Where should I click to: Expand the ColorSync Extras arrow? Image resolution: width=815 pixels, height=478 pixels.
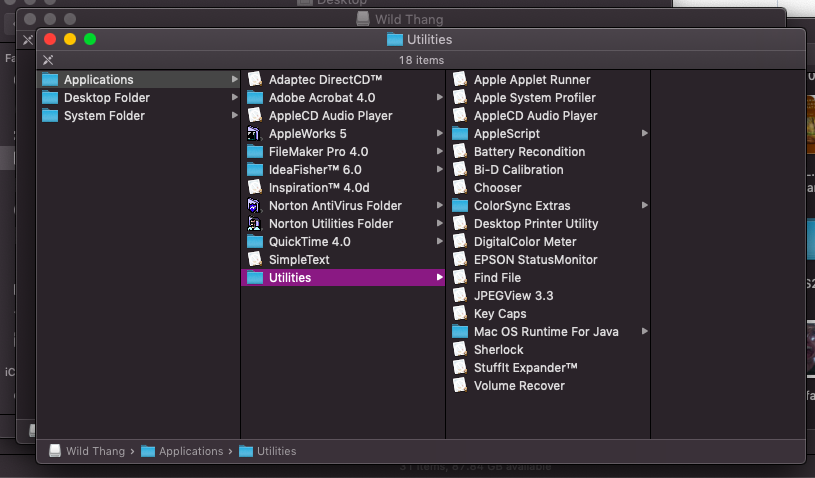(x=645, y=206)
